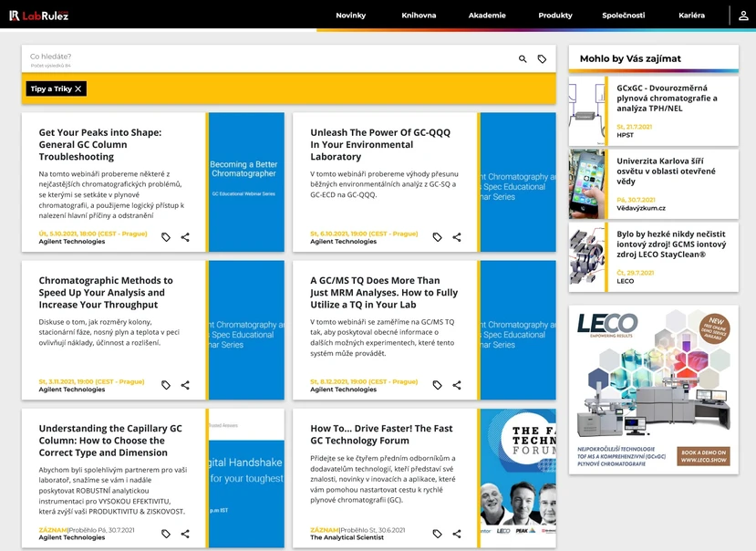Screen dimensions: 756x551
Task: Open Univerzita Karlova article link
Action: 666,169
